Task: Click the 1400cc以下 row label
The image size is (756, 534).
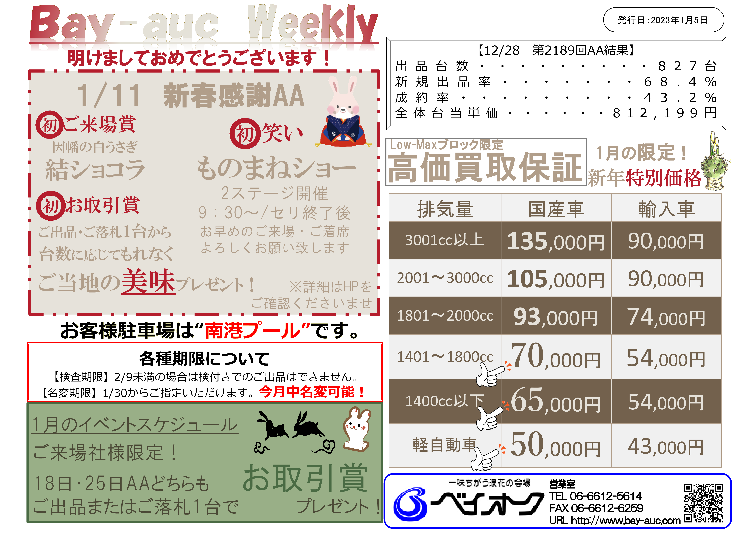Action: pyautogui.click(x=445, y=401)
